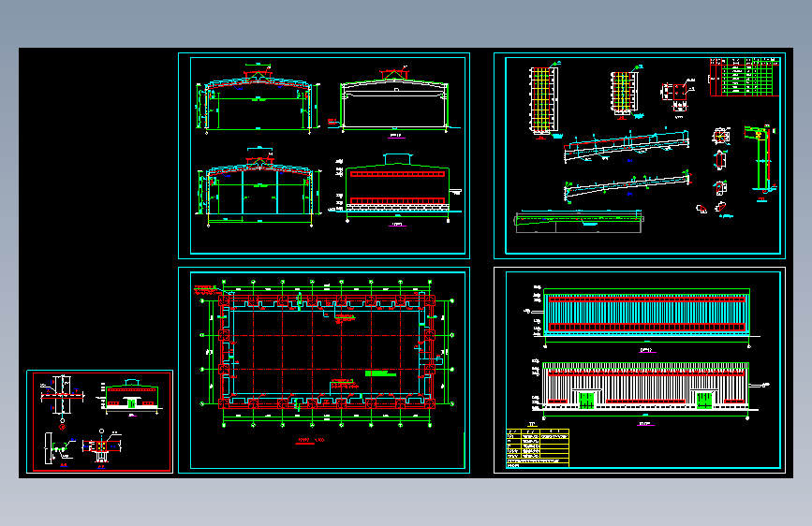The height and width of the screenshot is (526, 812).
Task: Click the green filled label inside the floor plan
Action: (x=379, y=373)
